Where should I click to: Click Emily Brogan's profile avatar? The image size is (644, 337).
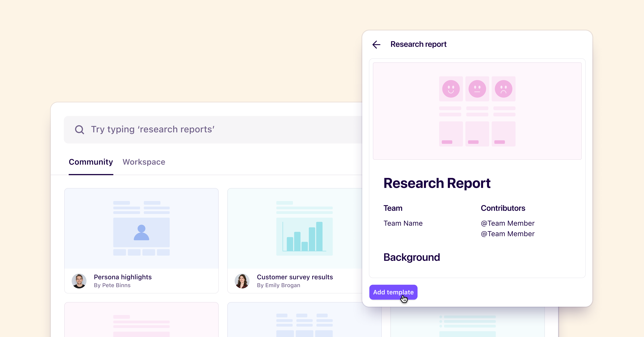(242, 281)
